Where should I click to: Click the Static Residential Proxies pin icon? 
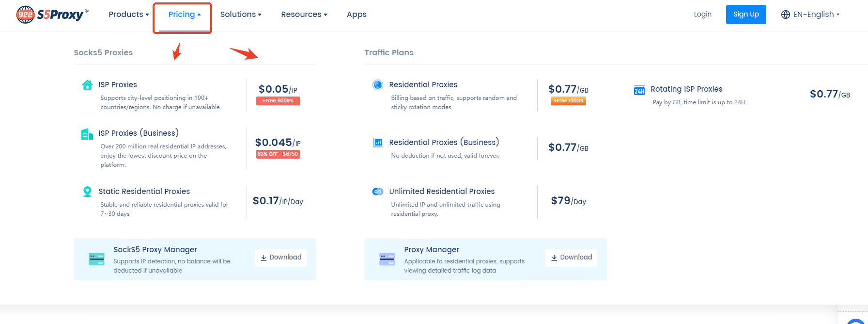(87, 192)
